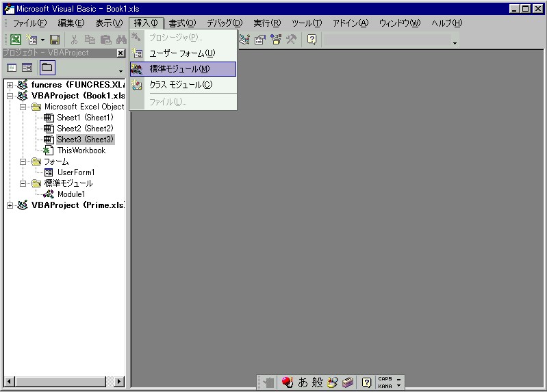Click the IME Pad magnifier icon
This screenshot has height=392, width=547.
pos(332,382)
